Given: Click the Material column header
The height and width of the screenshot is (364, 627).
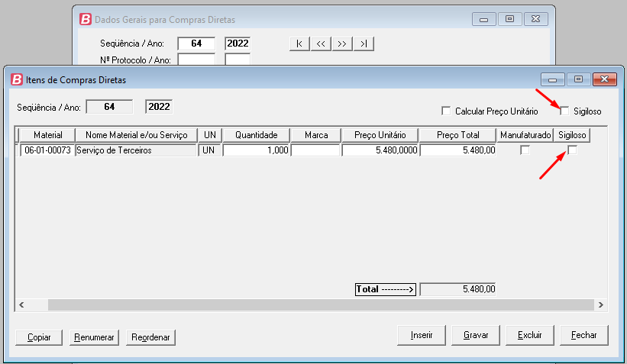Looking at the screenshot, I should click(x=47, y=135).
